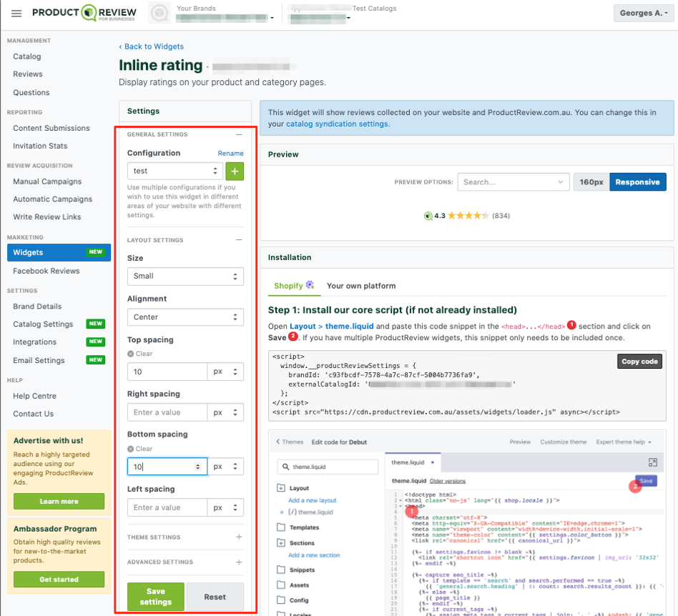The image size is (678, 616).
Task: Click the preview star rating widget
Action: (467, 216)
